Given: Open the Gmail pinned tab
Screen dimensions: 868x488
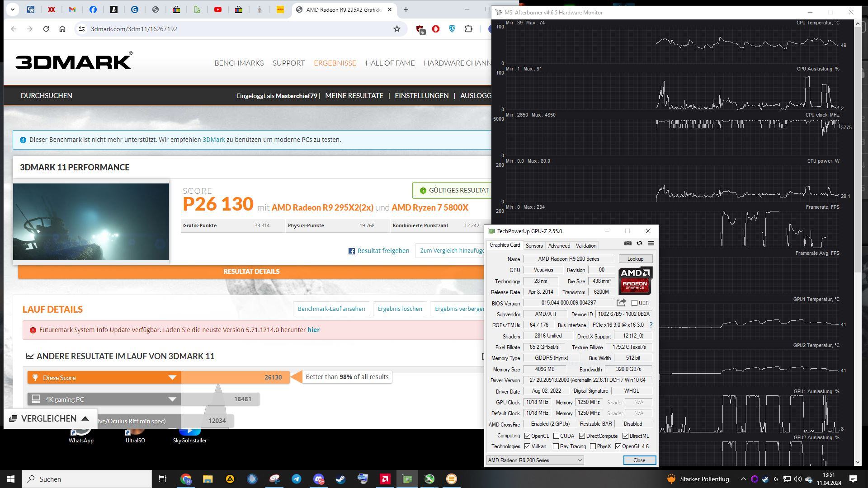Looking at the screenshot, I should pos(72,9).
